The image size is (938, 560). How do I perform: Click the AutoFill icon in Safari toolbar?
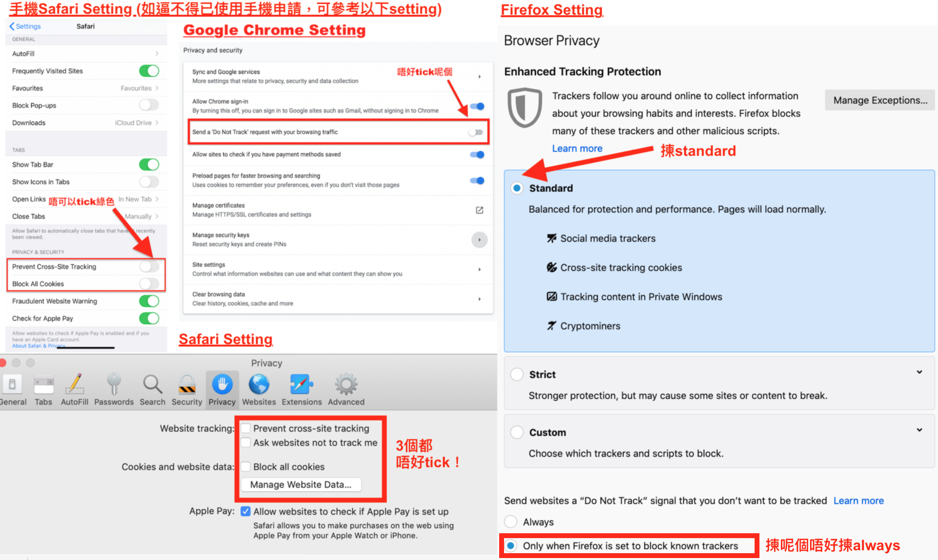71,387
